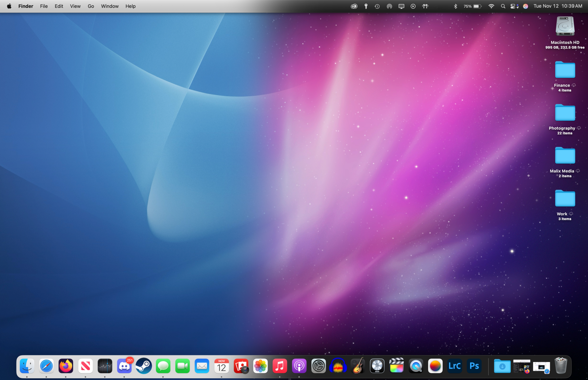Viewport: 588px width, 380px height.
Task: Launch Steam from the Dock
Action: click(x=143, y=366)
